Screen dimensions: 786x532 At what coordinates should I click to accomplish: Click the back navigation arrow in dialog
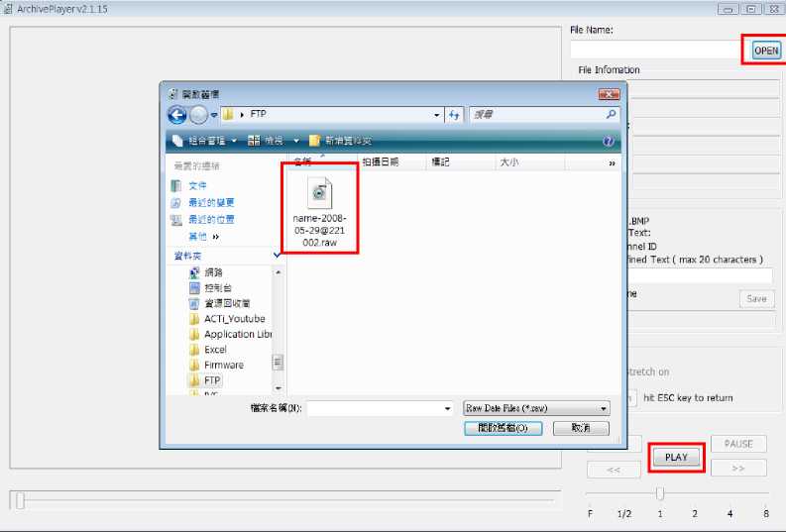pos(178,115)
